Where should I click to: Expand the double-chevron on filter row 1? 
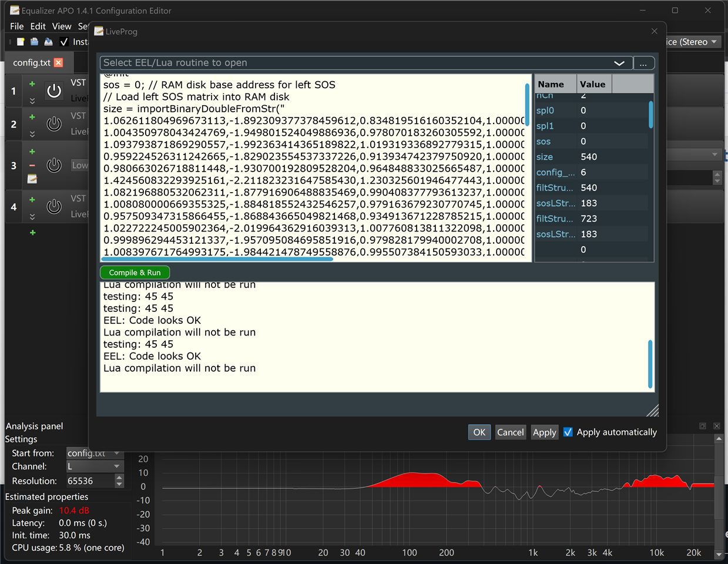point(32,101)
